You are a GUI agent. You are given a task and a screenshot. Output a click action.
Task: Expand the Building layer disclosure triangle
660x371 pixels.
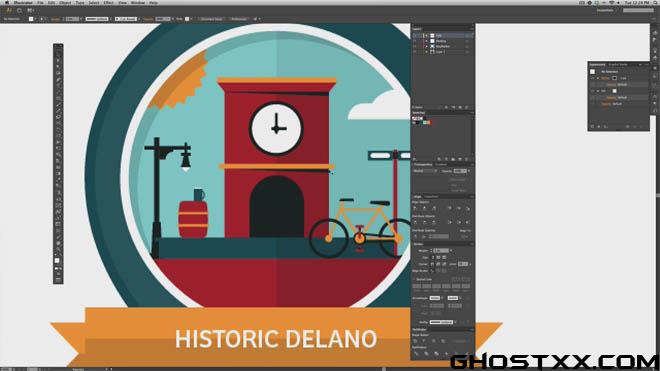(x=426, y=41)
